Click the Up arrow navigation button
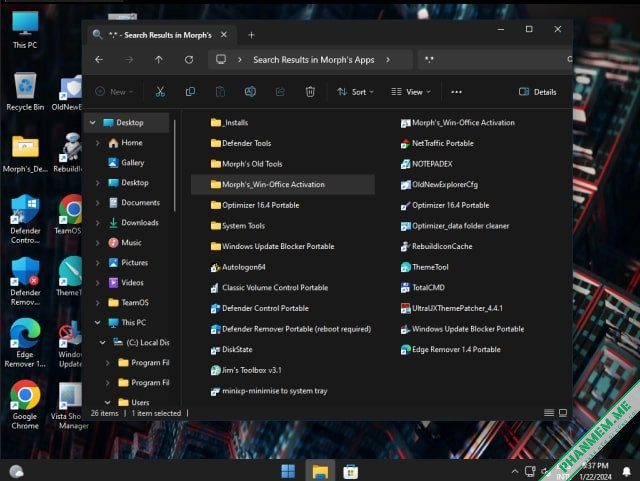The height and width of the screenshot is (481, 640). click(x=159, y=60)
